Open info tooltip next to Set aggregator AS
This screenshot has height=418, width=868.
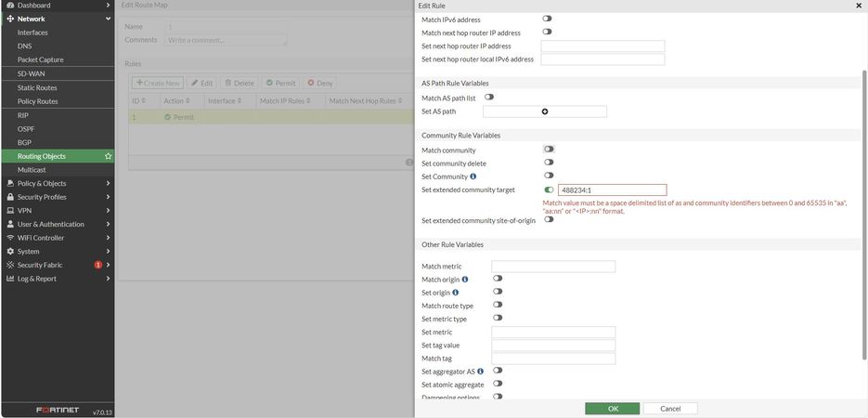481,372
